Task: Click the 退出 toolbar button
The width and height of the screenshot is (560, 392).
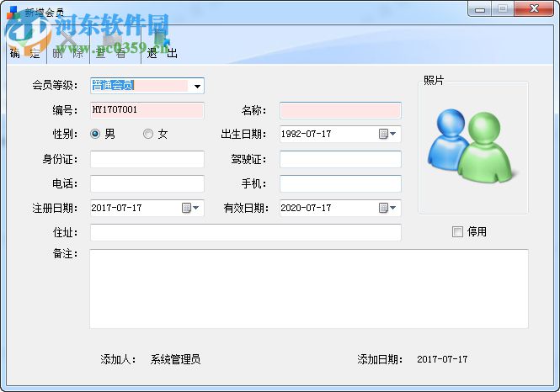Action: point(162,45)
